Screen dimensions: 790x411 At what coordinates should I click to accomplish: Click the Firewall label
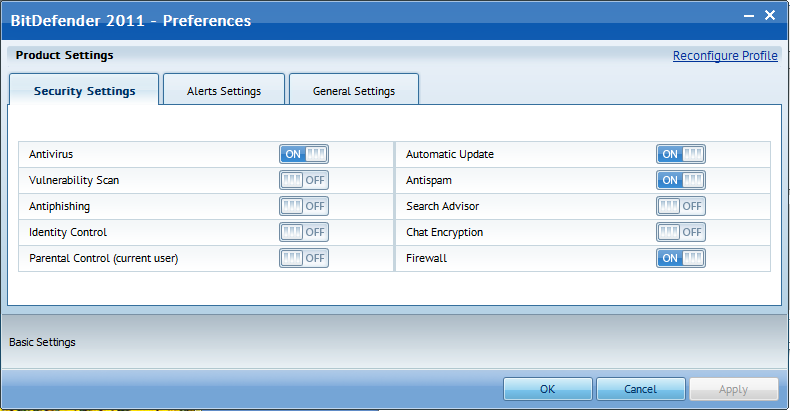coord(426,258)
